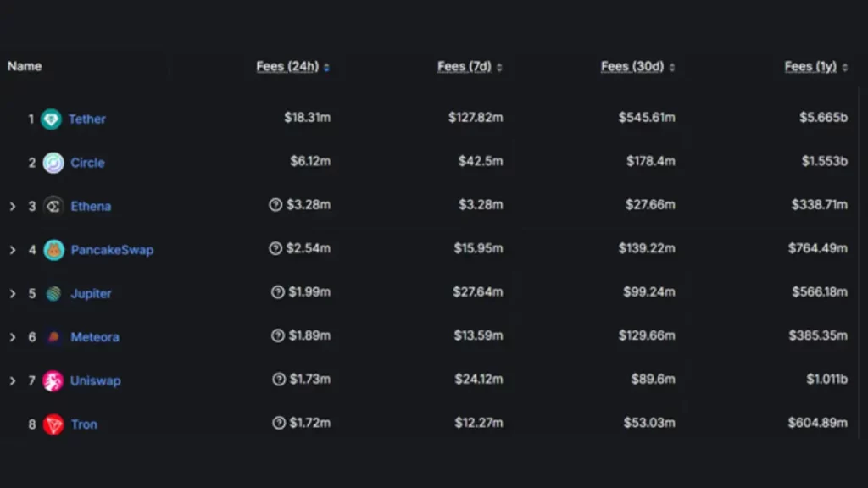The height and width of the screenshot is (488, 868).
Task: Sort by Fees (24h) column
Action: click(x=292, y=66)
